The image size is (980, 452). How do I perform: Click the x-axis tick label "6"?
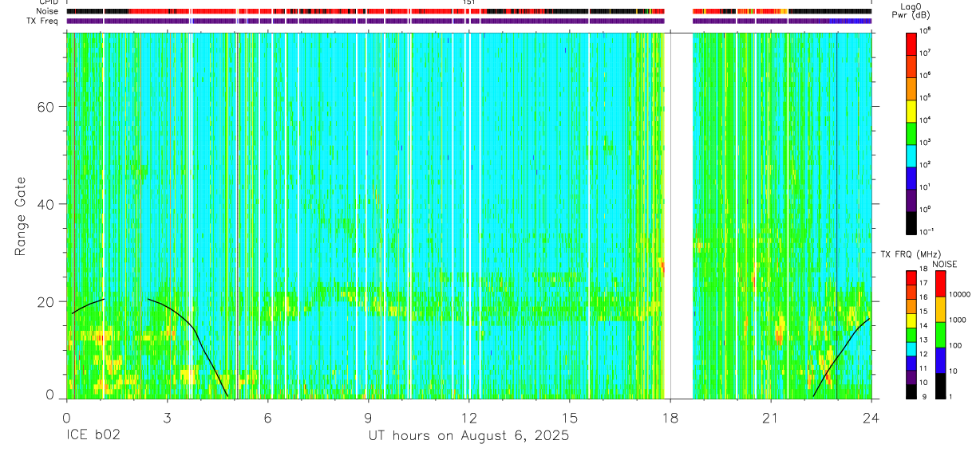point(267,419)
